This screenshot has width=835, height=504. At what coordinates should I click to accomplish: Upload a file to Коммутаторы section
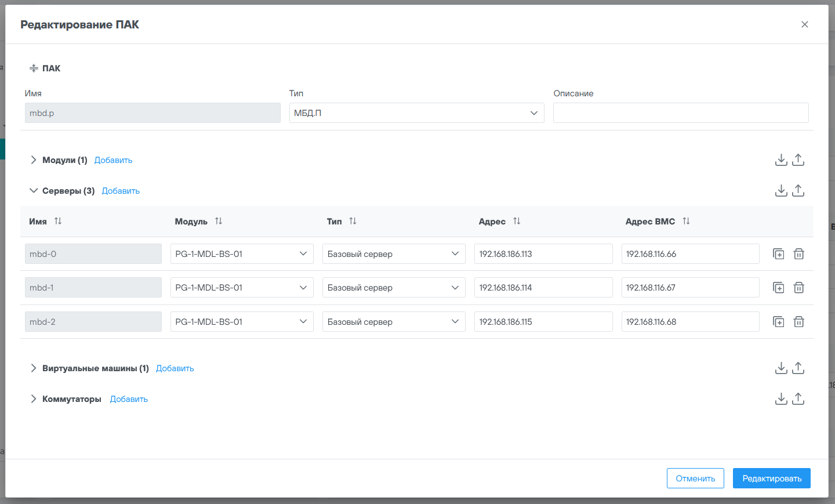click(x=798, y=398)
